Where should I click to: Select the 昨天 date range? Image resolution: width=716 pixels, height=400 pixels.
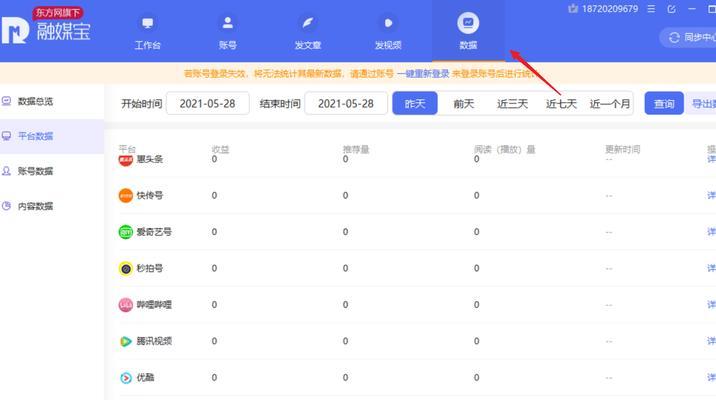[x=415, y=104]
